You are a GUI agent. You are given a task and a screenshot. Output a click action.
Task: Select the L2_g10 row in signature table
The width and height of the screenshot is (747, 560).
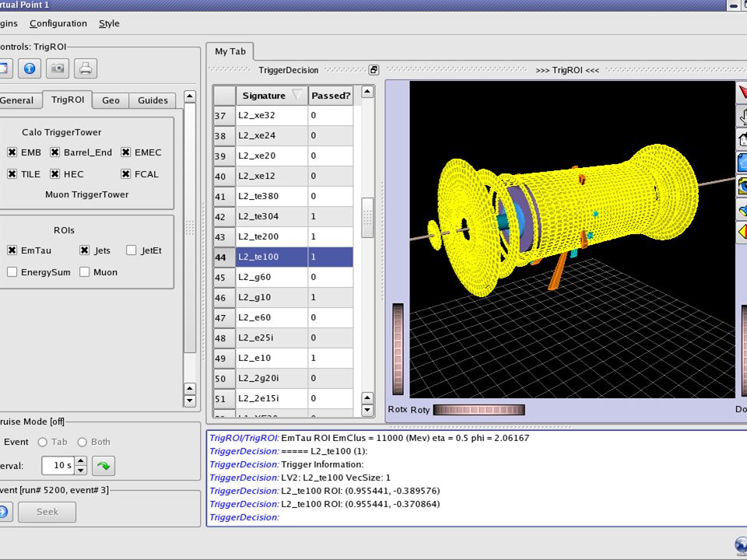[283, 297]
